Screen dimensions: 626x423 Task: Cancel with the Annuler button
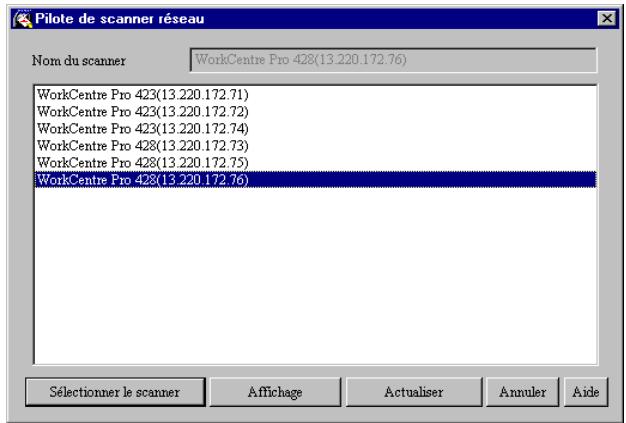point(522,392)
